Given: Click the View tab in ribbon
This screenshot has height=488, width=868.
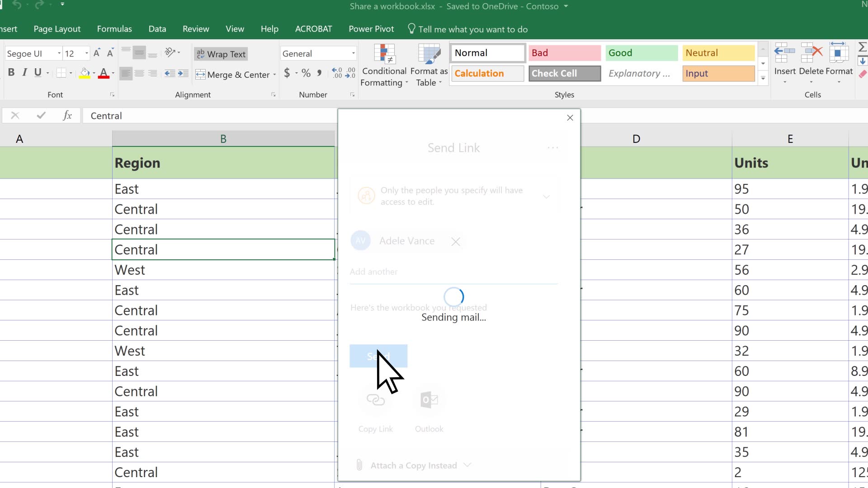Looking at the screenshot, I should (234, 28).
